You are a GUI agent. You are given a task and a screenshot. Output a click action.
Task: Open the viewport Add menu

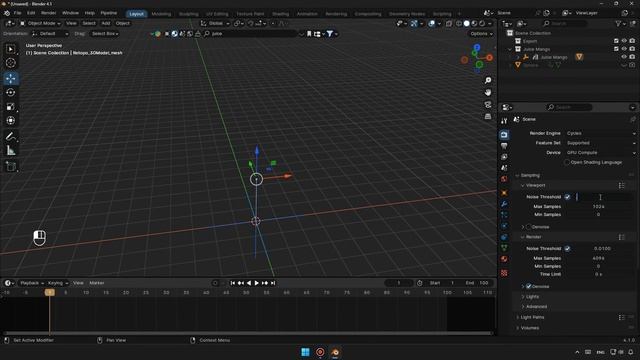pos(106,23)
